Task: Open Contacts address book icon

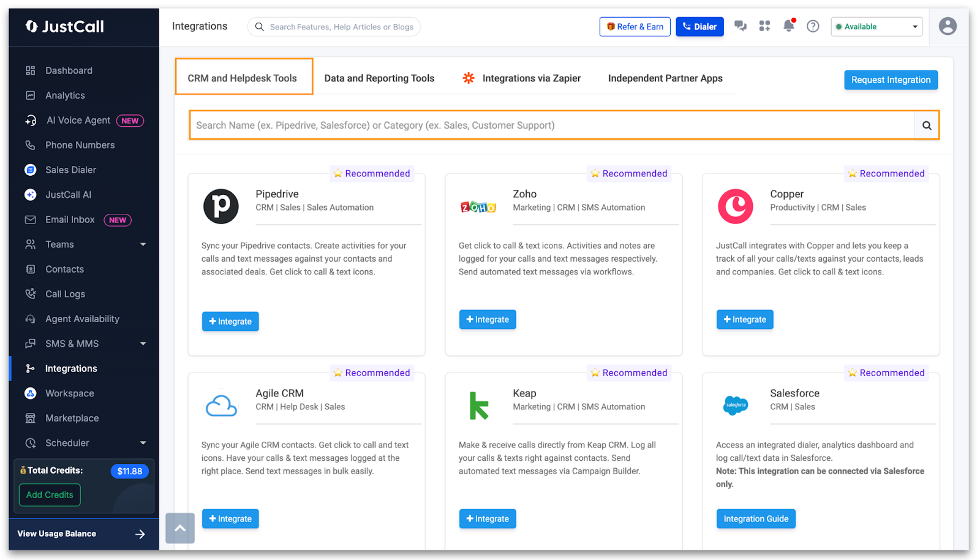Action: (x=30, y=269)
